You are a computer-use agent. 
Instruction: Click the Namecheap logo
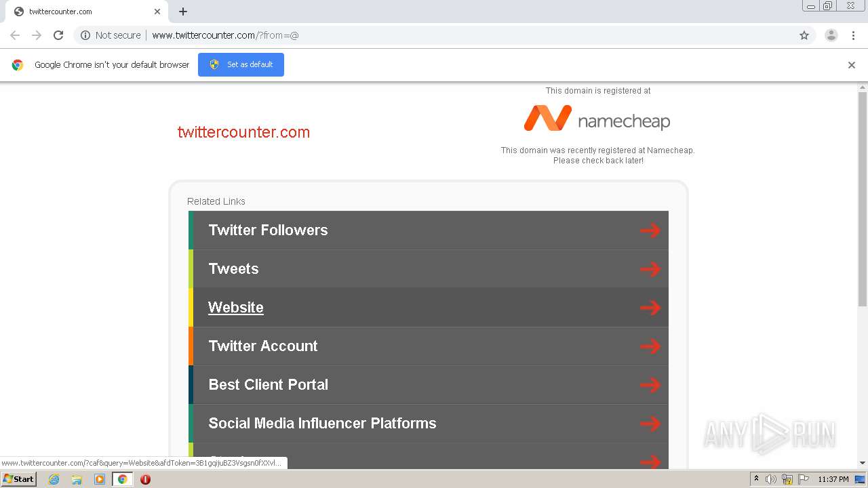[597, 119]
